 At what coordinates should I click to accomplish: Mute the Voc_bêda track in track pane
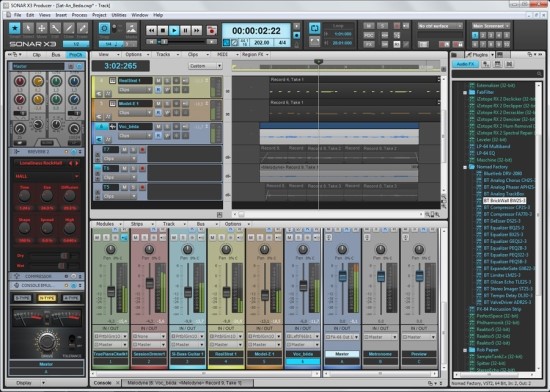159,127
